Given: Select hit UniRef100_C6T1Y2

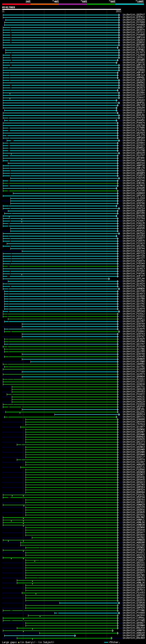Looking at the screenshot, I should pyautogui.click(x=134, y=32).
